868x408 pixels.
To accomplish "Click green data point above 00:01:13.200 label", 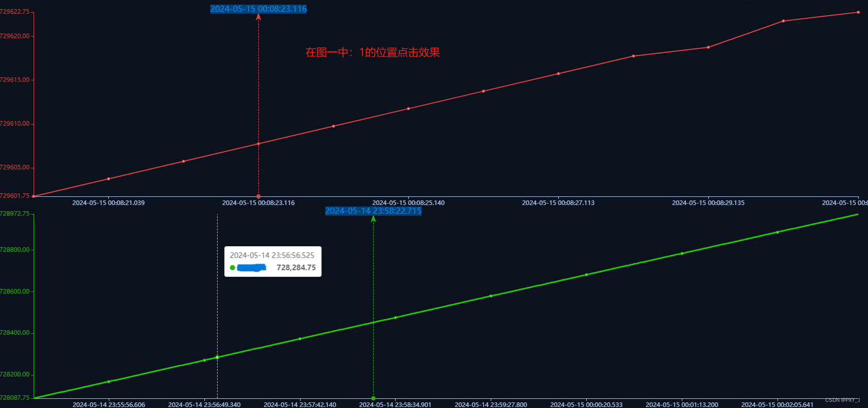I will (x=682, y=253).
